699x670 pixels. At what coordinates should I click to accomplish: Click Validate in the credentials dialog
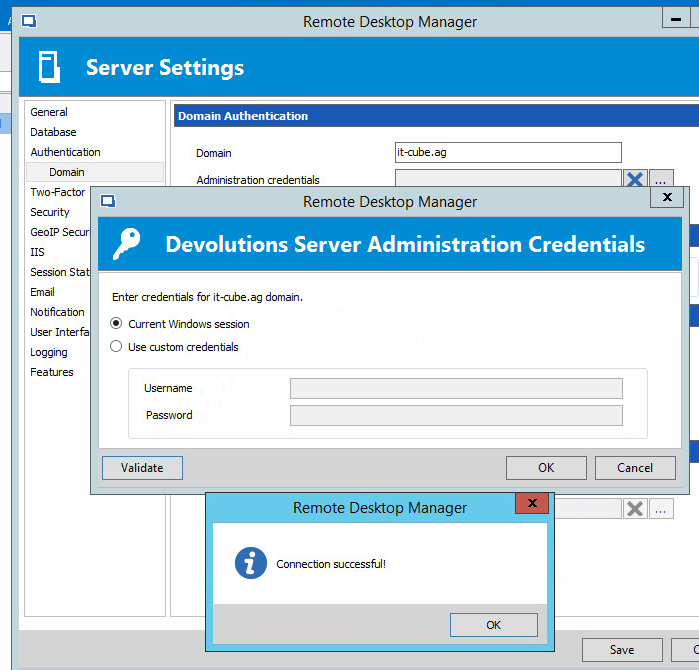point(142,468)
